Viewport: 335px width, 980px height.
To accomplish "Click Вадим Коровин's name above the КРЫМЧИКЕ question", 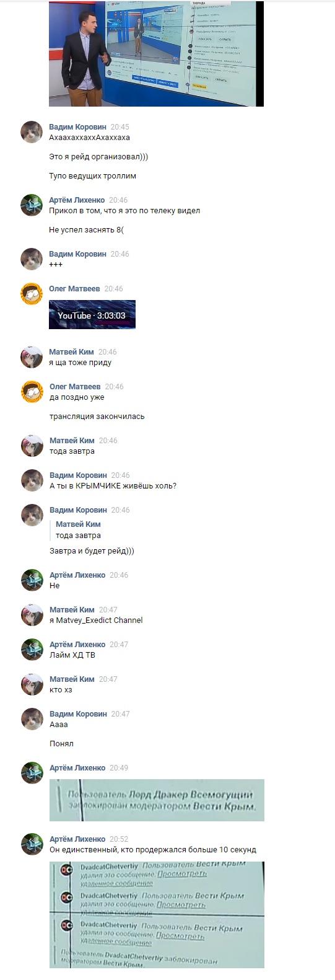I will 78,475.
